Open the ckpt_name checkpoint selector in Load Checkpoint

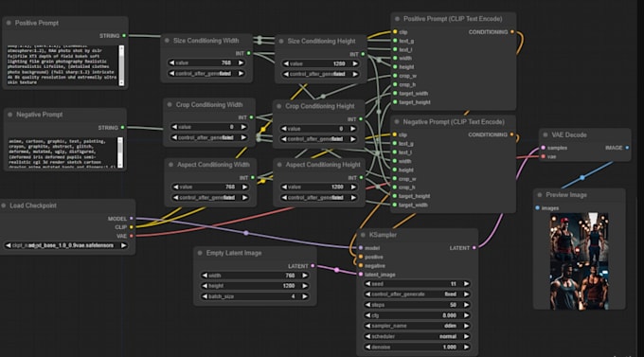(x=65, y=245)
